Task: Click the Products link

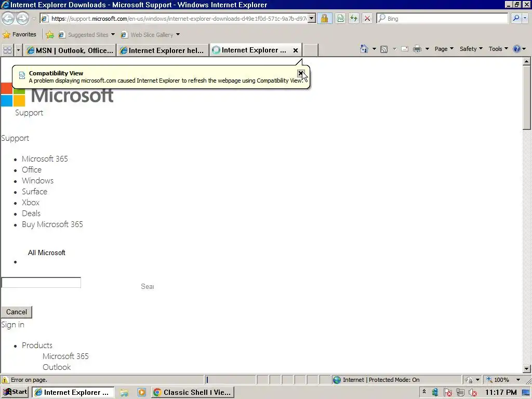Action: (x=37, y=345)
